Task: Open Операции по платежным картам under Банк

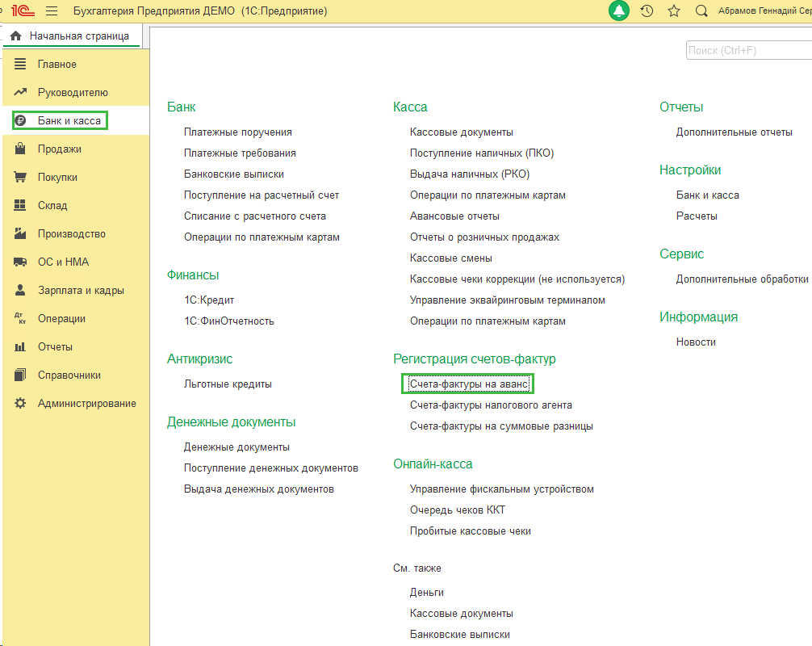Action: 262,237
